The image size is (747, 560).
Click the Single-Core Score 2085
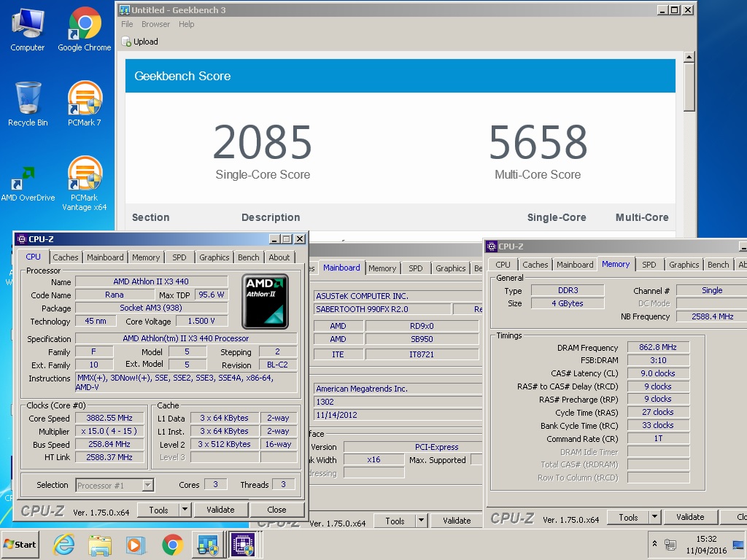[263, 142]
